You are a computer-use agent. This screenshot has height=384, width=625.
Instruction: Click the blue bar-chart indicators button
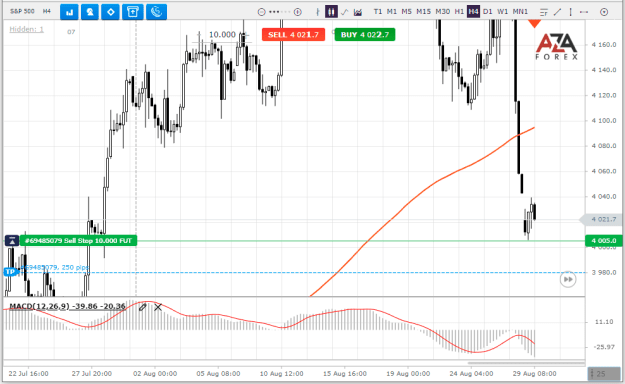(69, 12)
